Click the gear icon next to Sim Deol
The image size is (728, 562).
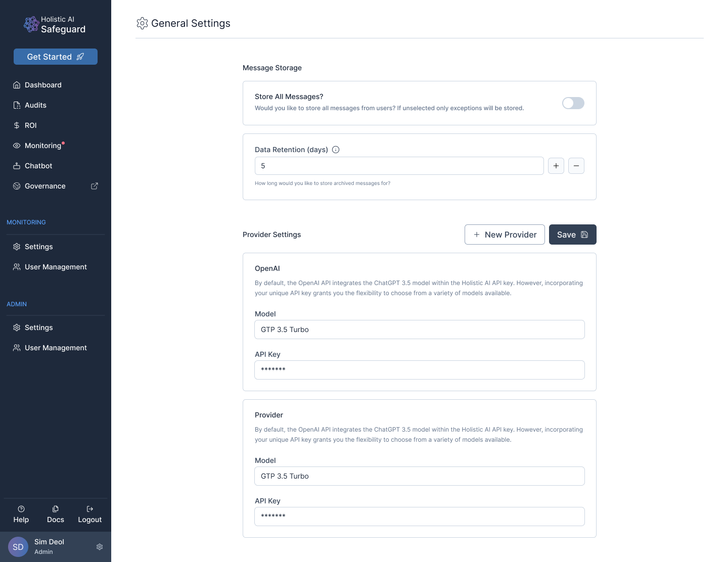[x=100, y=547]
